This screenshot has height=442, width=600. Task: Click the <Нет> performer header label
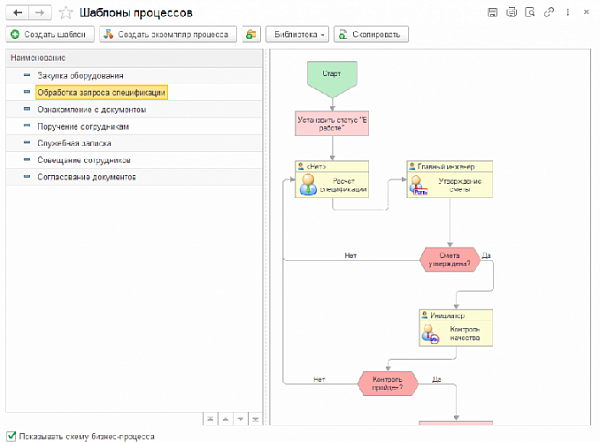pos(316,166)
